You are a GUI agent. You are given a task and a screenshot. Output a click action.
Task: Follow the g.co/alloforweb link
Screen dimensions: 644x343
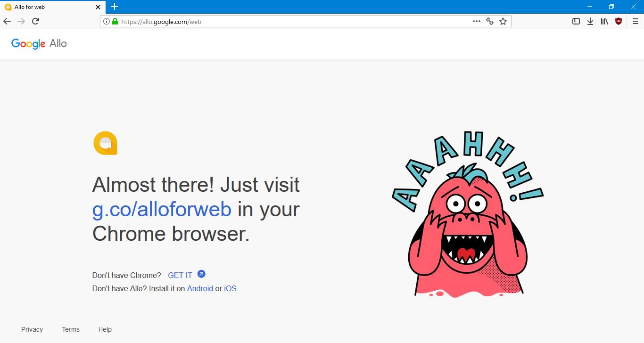click(x=162, y=209)
